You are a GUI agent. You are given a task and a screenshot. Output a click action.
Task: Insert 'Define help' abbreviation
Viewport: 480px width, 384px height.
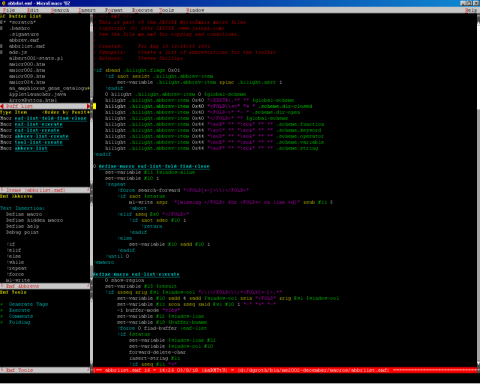click(x=22, y=226)
